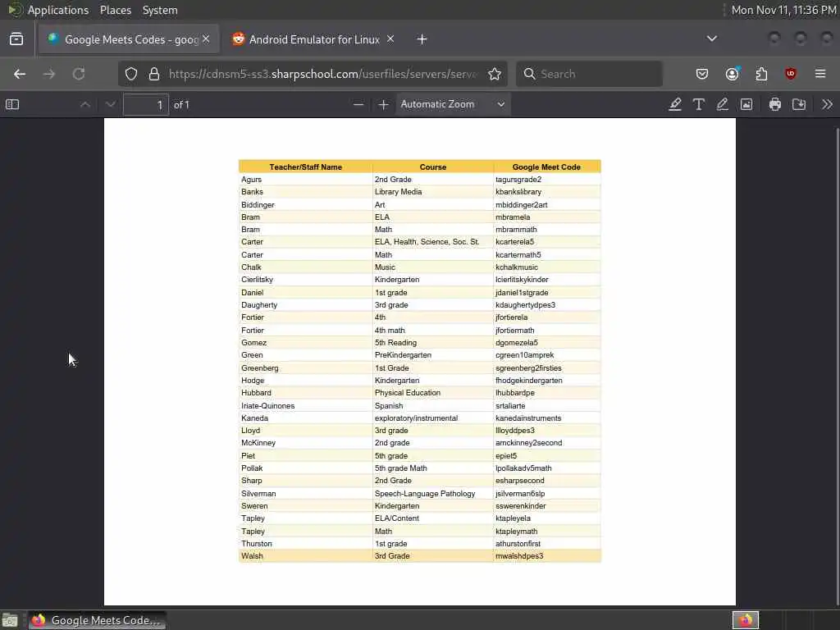Click the name 'Cierlitsky'
The height and width of the screenshot is (630, 840).
(x=257, y=280)
